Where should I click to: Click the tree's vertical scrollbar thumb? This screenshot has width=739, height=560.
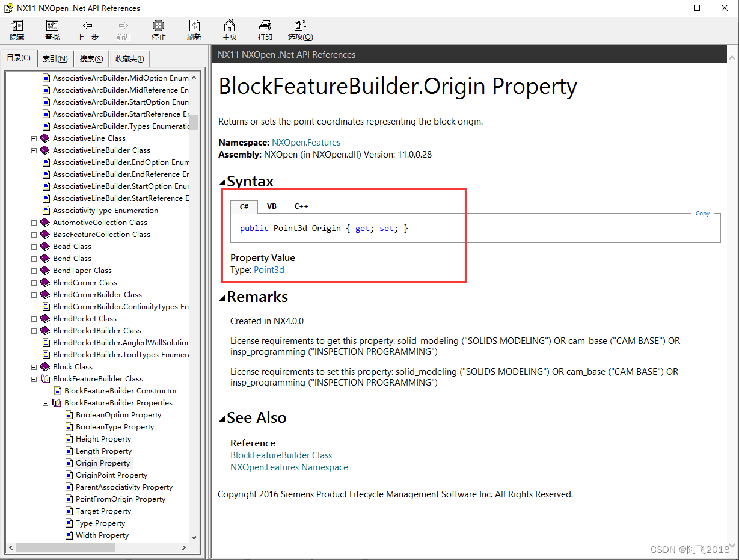(194, 123)
